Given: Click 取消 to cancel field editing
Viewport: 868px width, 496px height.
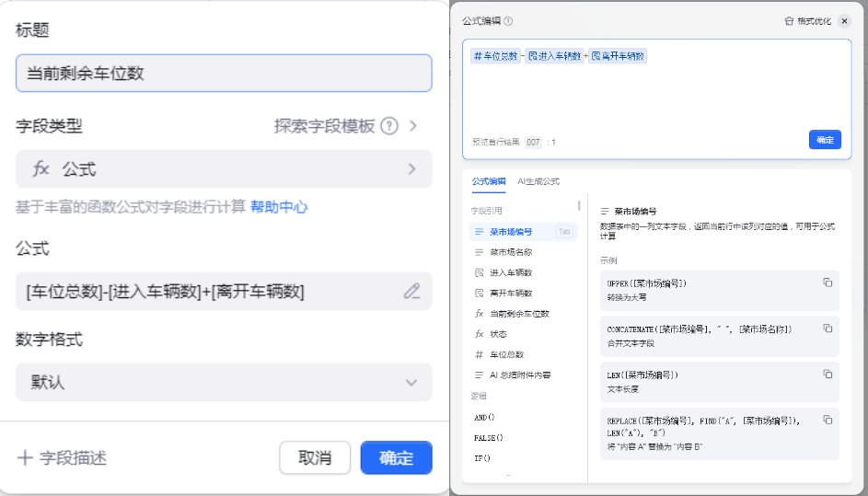Looking at the screenshot, I should tap(315, 457).
